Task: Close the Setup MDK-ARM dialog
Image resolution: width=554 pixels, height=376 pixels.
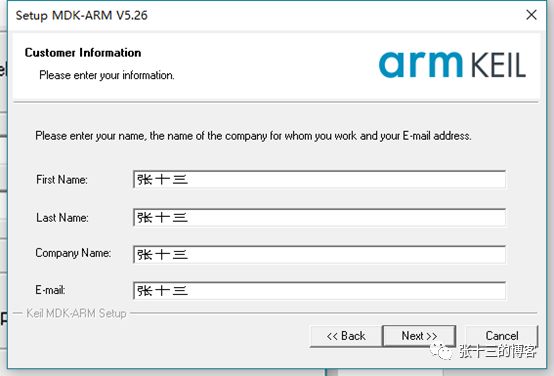Action: point(531,15)
